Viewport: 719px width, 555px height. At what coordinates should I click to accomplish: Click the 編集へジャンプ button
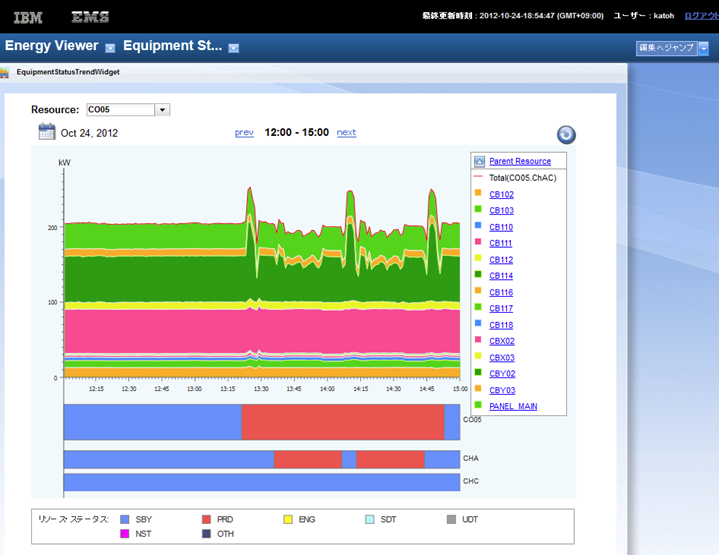tap(667, 48)
